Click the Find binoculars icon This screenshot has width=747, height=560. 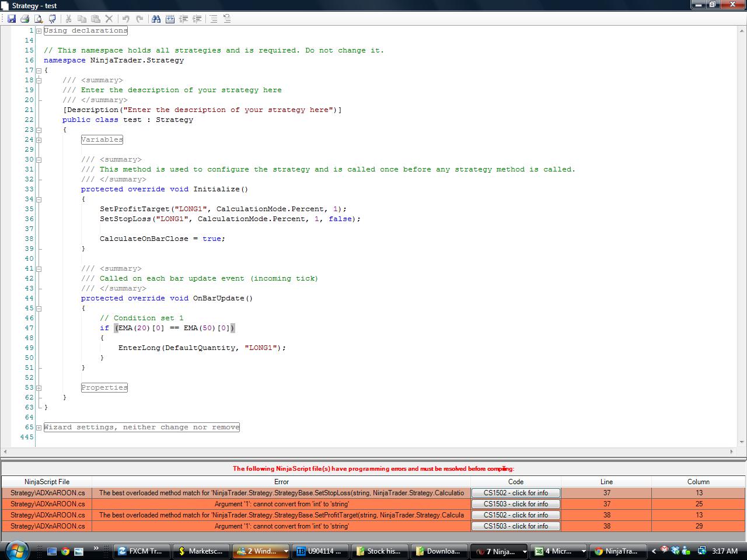pos(156,19)
